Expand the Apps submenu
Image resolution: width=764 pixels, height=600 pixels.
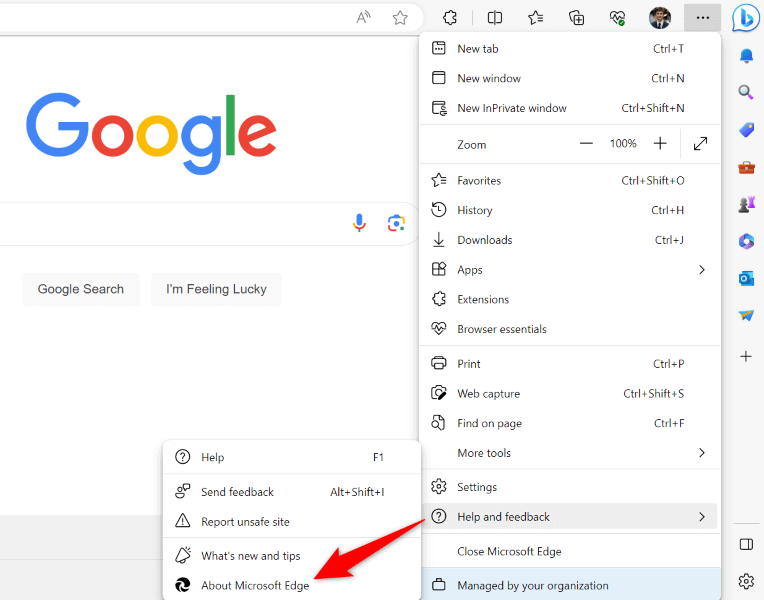tap(570, 270)
